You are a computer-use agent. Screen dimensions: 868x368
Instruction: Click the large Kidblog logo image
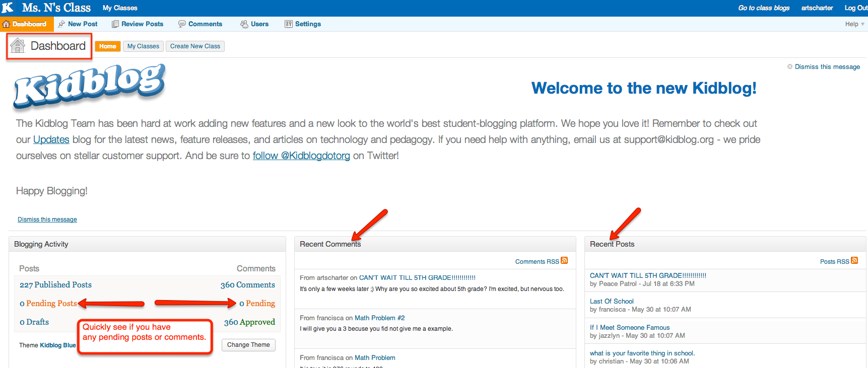tap(90, 86)
